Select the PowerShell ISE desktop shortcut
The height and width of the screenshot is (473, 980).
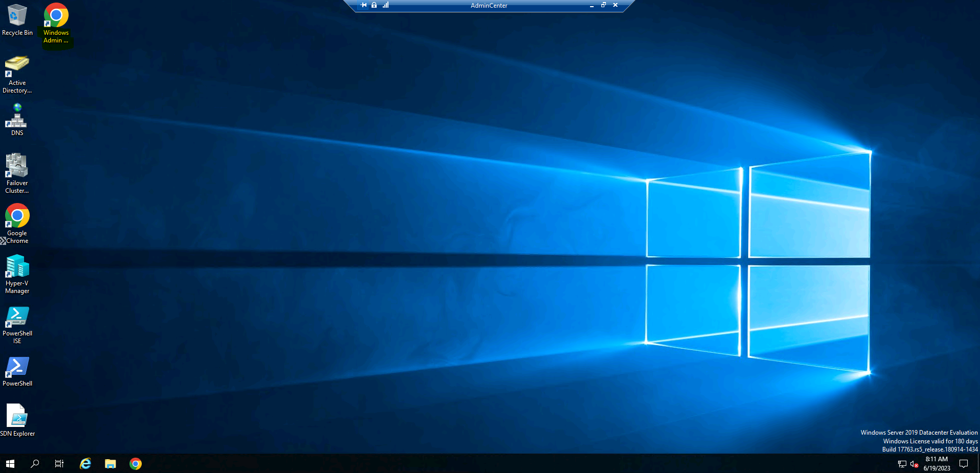click(17, 325)
